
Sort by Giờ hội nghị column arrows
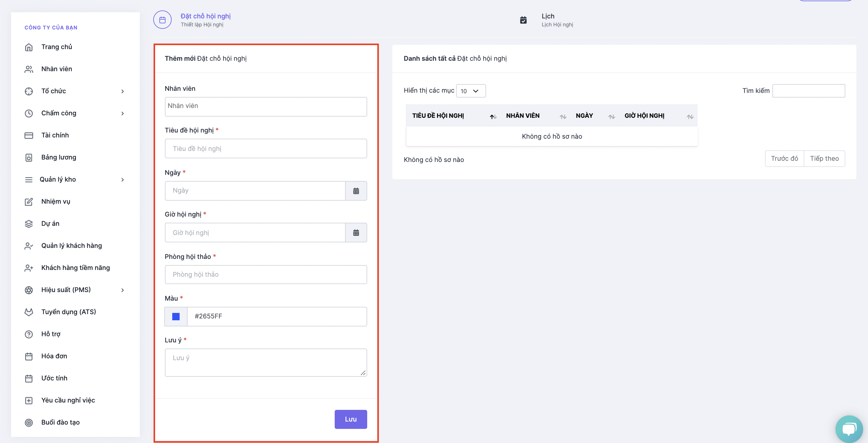click(x=690, y=117)
